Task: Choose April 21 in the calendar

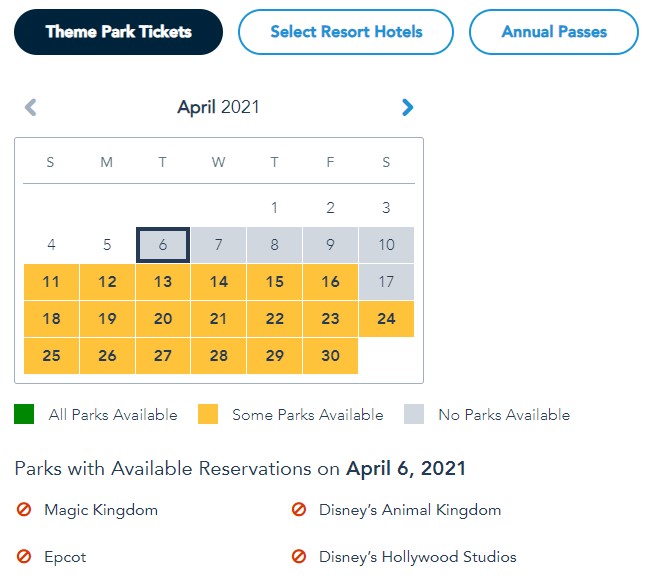Action: pos(218,319)
